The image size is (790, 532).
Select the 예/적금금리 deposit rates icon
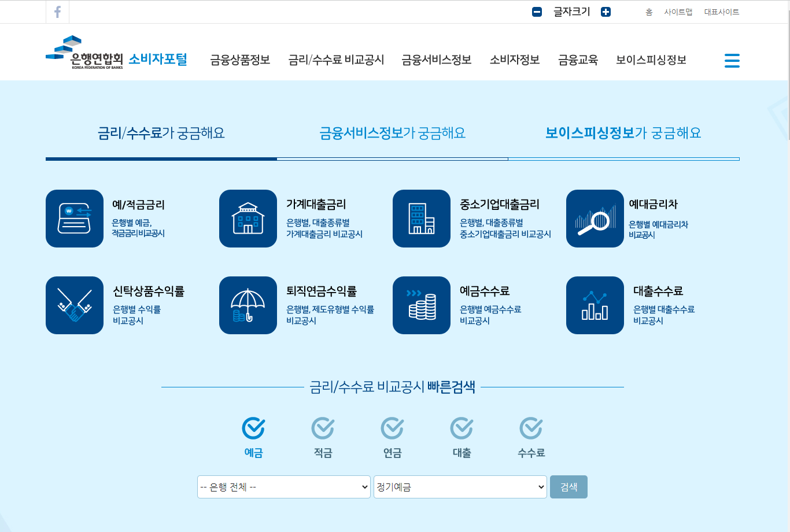75,219
